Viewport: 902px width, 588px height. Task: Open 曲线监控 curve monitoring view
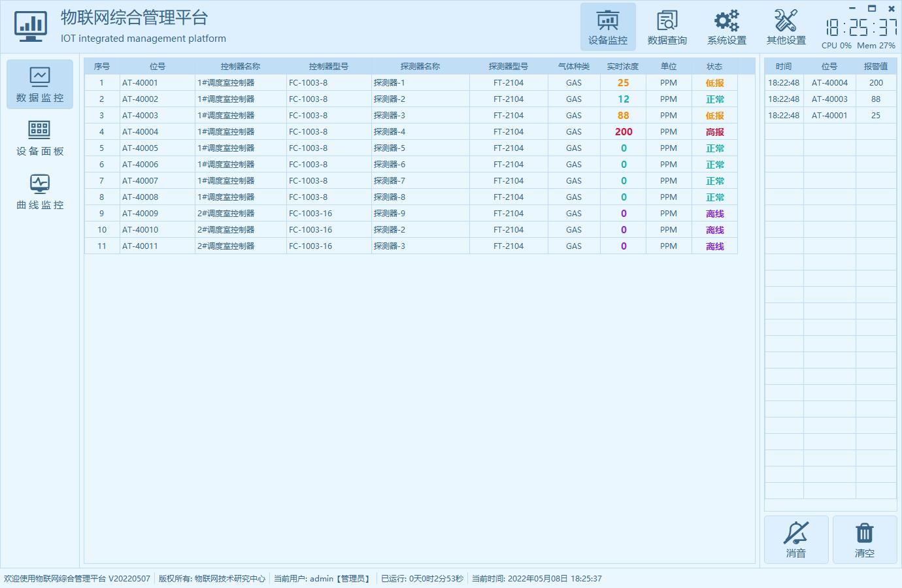click(40, 192)
